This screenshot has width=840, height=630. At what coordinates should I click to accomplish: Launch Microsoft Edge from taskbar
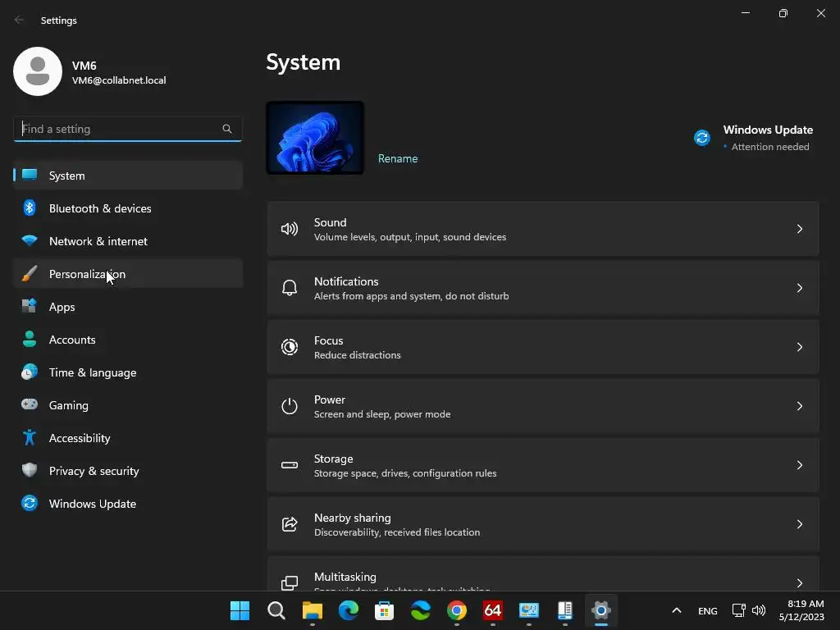[x=348, y=610]
